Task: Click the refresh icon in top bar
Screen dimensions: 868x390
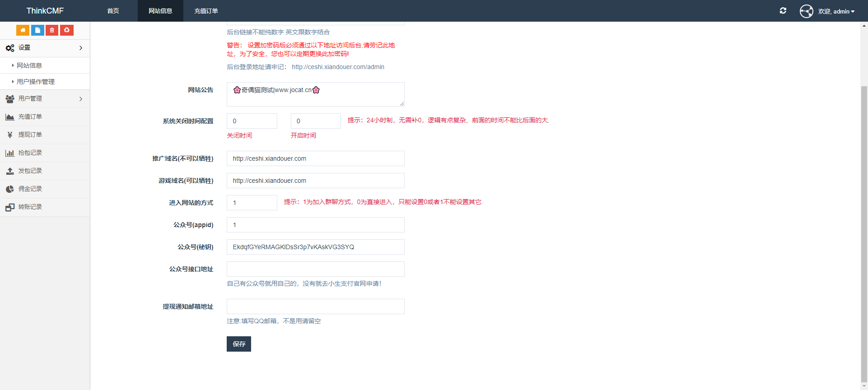Action: [x=783, y=11]
